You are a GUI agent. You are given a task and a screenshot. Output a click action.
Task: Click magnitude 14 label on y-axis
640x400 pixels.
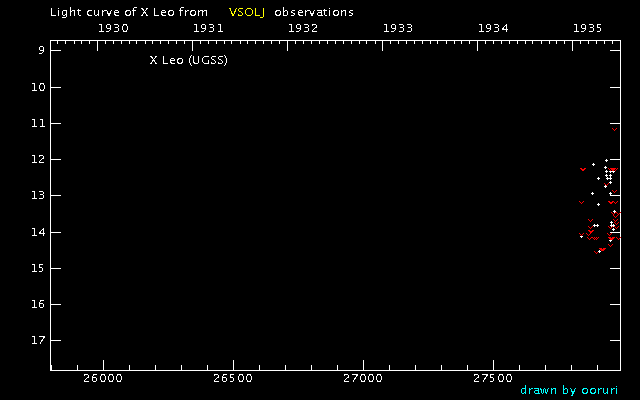click(x=38, y=232)
